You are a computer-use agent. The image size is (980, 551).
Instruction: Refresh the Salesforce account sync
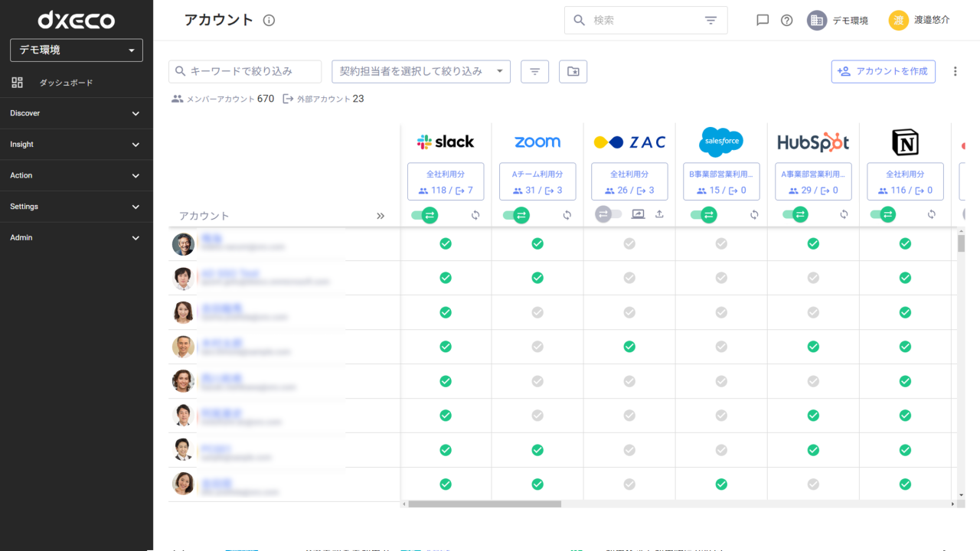[x=754, y=215]
